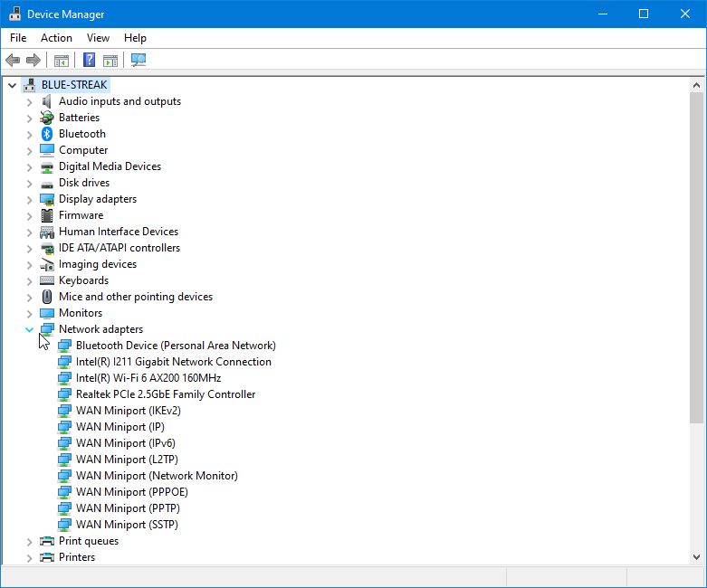This screenshot has width=707, height=588.
Task: Click the Action pane toolbar icon beside Help
Action: [x=110, y=60]
